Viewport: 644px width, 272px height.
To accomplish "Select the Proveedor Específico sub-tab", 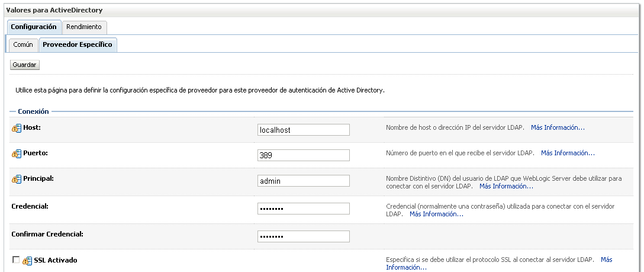I will [78, 45].
